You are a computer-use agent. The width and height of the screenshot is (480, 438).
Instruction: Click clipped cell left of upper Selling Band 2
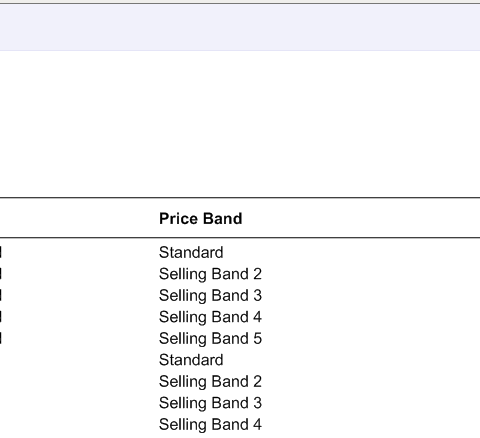[x=1, y=274]
